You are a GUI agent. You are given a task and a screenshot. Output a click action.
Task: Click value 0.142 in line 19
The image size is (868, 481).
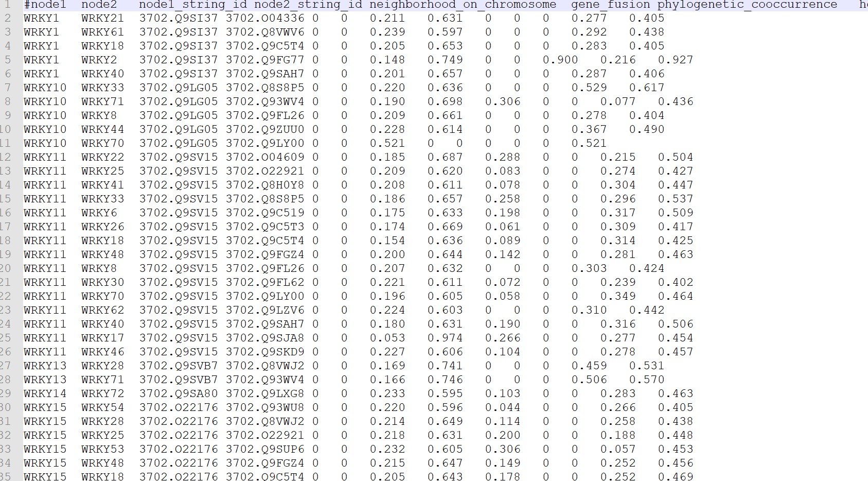[x=503, y=254]
